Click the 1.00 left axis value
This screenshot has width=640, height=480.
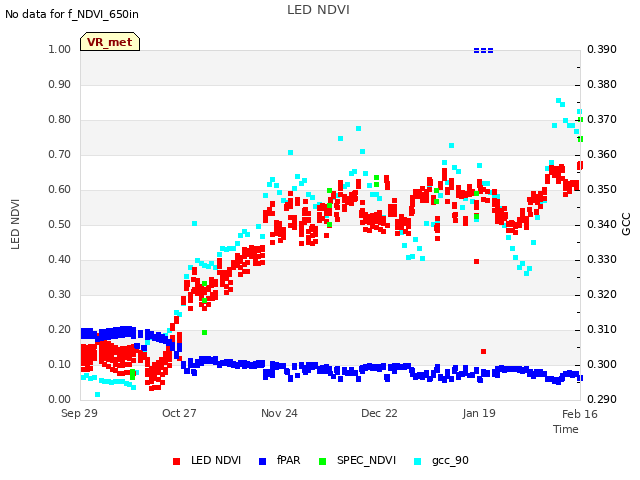click(60, 49)
